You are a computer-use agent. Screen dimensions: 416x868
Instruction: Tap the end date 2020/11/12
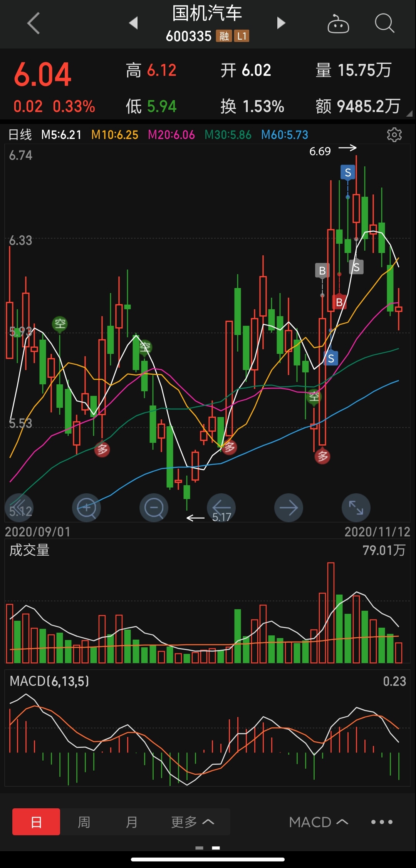coord(377,532)
